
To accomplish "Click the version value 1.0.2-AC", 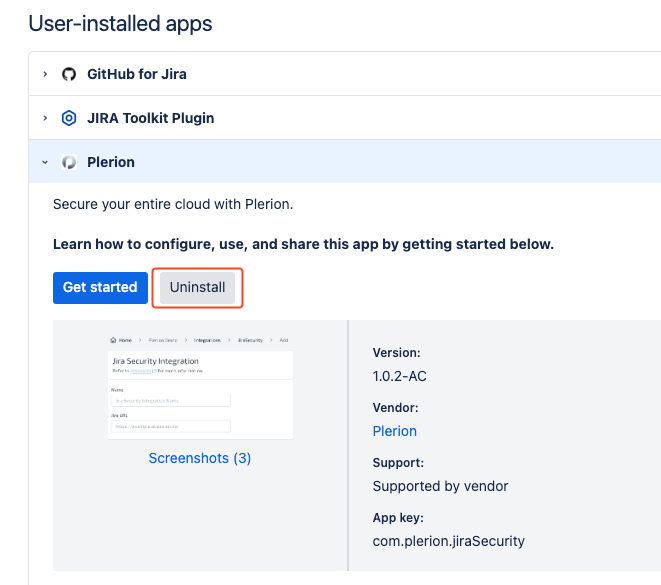I will coord(400,376).
